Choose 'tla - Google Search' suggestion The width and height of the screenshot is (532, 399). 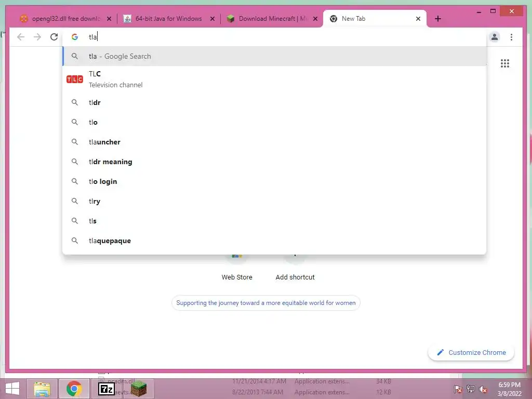[274, 56]
